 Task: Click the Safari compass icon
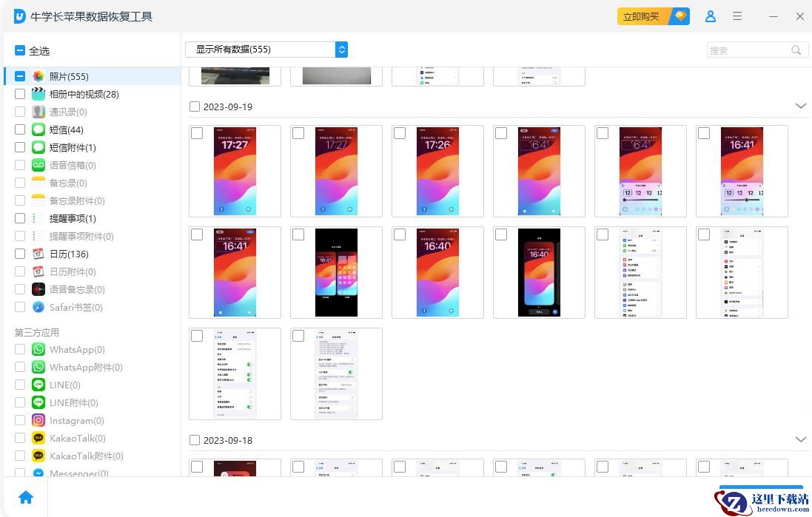point(38,307)
